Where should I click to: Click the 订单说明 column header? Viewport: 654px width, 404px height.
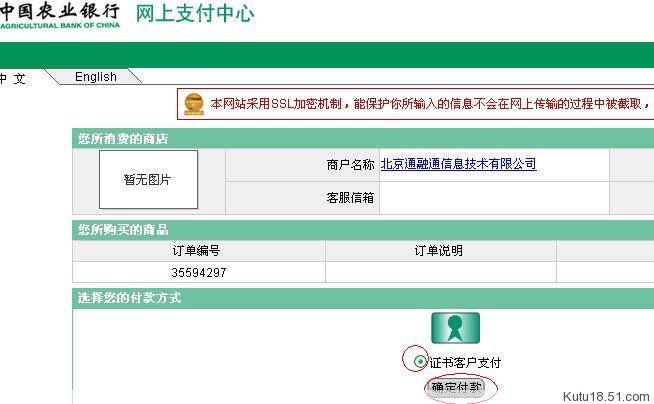(439, 251)
